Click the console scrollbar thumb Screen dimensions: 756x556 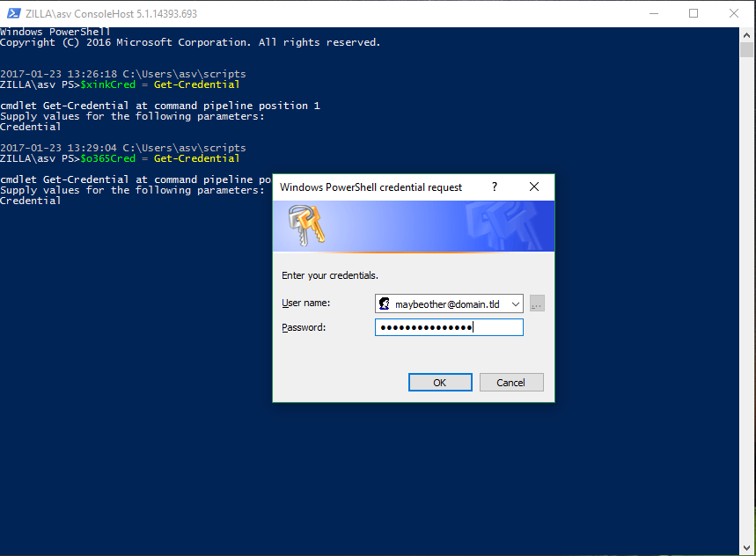(747, 50)
